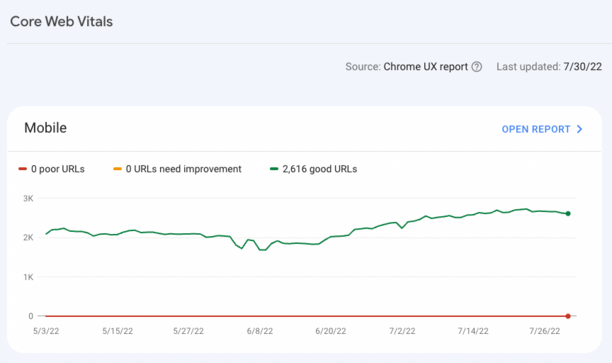Select the green endpoint dot on chart
612x363 pixels.
coord(568,214)
